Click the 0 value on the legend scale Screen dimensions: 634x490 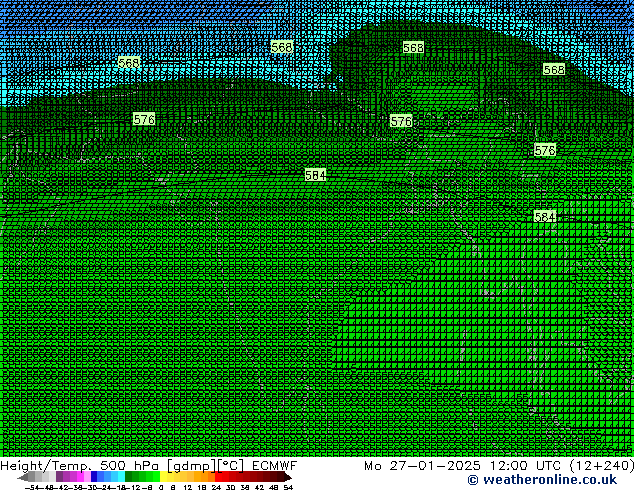click(x=161, y=487)
